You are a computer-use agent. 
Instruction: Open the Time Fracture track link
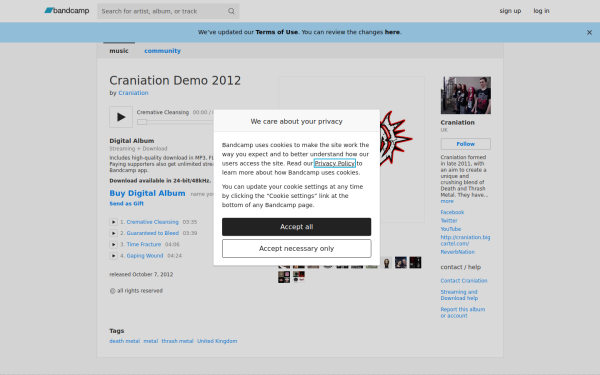143,244
